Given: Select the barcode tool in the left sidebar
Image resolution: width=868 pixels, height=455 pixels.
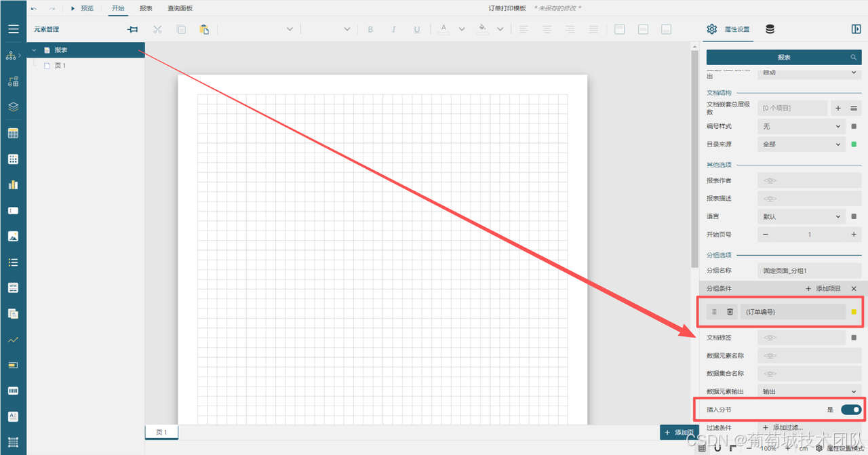Looking at the screenshot, I should click(x=13, y=391).
